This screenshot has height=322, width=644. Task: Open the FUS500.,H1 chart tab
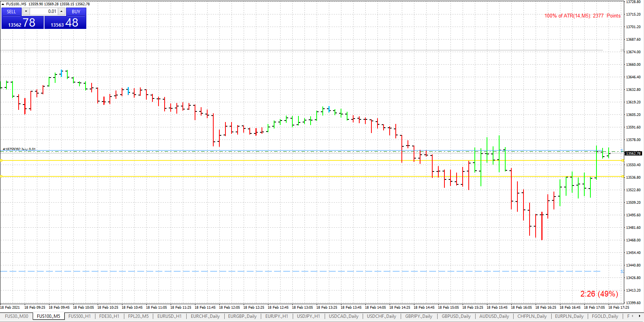point(79,316)
